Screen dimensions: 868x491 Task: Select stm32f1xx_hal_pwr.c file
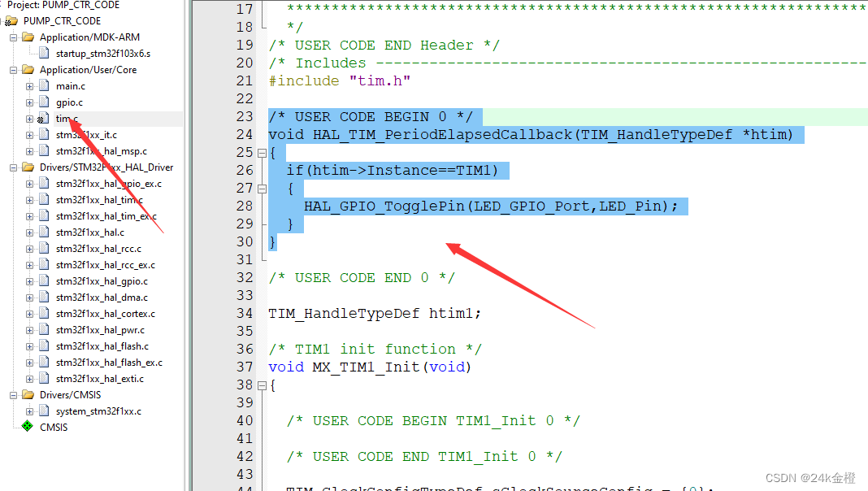[100, 330]
